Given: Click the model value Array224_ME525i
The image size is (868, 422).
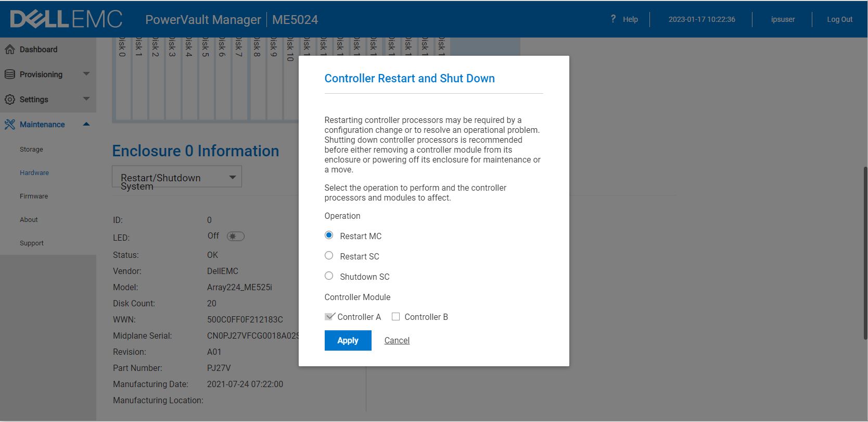Looking at the screenshot, I should click(x=239, y=287).
